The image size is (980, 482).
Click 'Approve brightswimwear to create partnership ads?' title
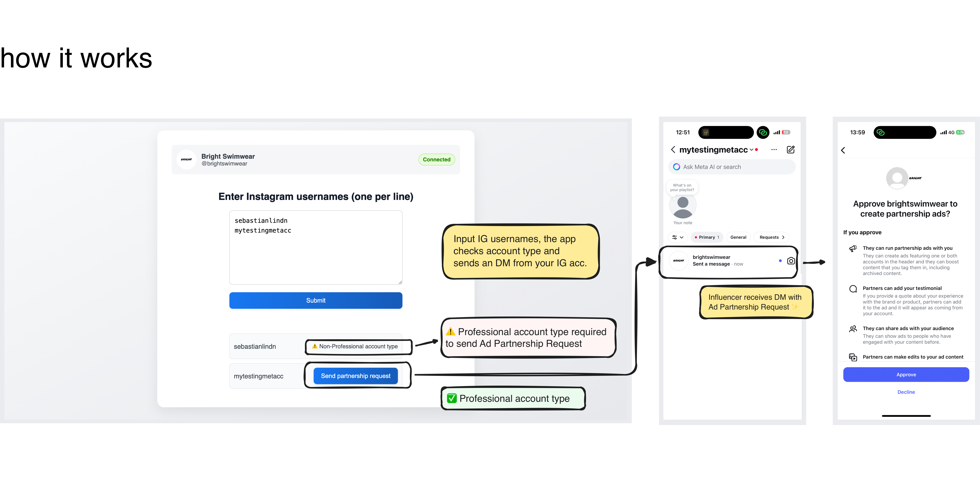905,209
